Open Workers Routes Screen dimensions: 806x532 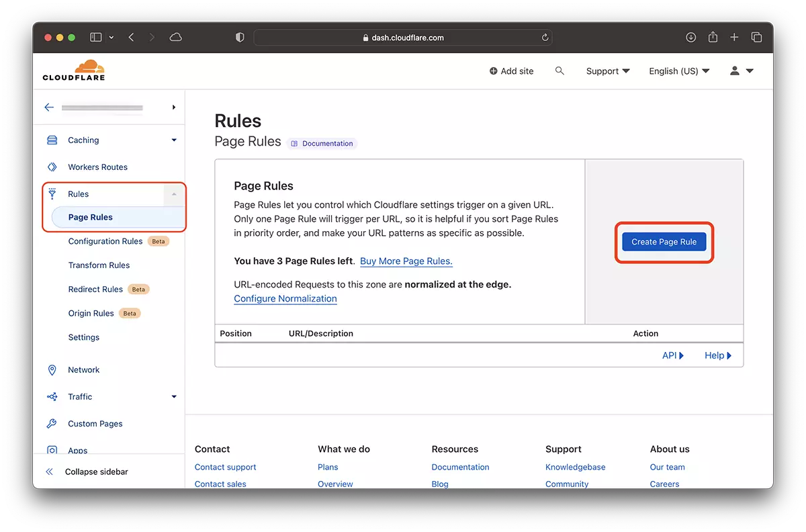(97, 167)
